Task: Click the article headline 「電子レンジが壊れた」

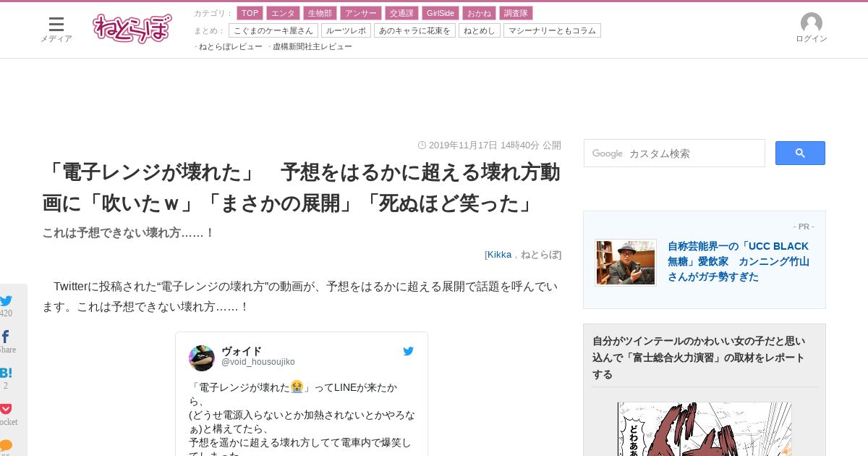Action: coord(301,187)
